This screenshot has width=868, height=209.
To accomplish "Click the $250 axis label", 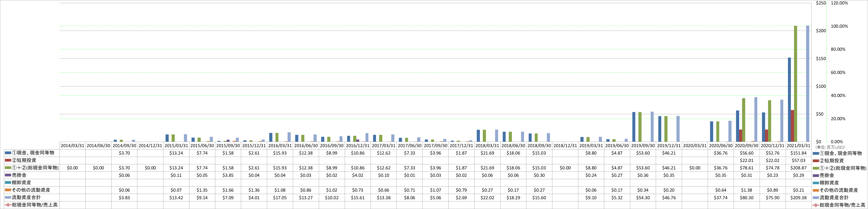I will click(821, 3).
